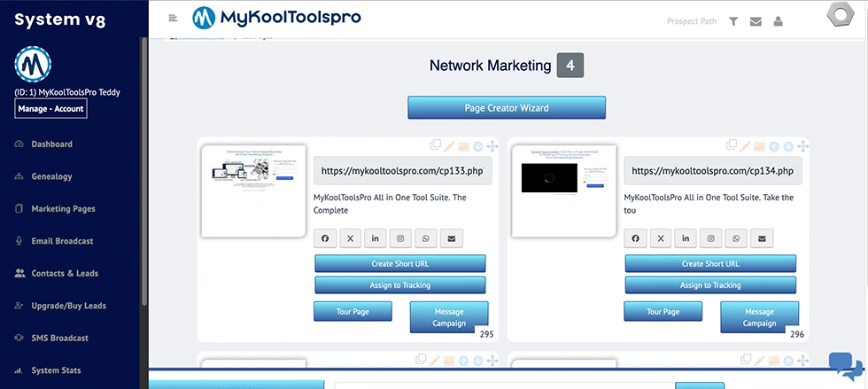Share cp133 page on Facebook
Viewport: 868px width, 389px height.
point(325,238)
